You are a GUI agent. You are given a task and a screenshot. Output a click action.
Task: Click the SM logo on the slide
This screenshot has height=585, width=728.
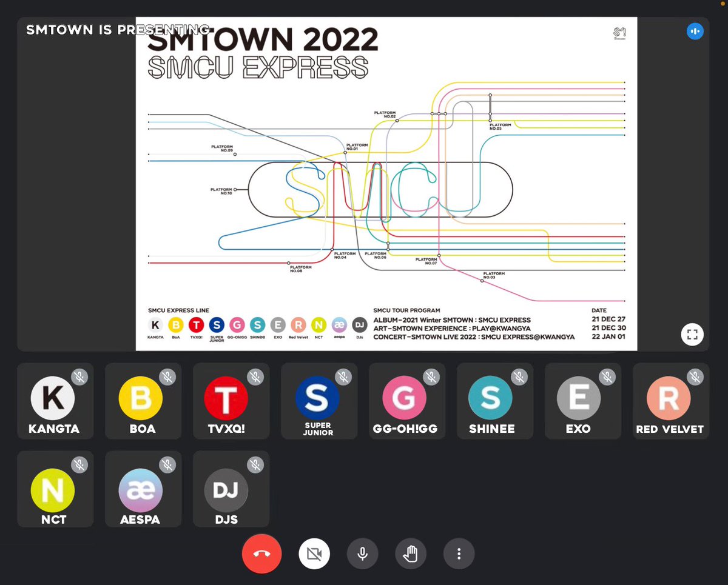pyautogui.click(x=619, y=33)
